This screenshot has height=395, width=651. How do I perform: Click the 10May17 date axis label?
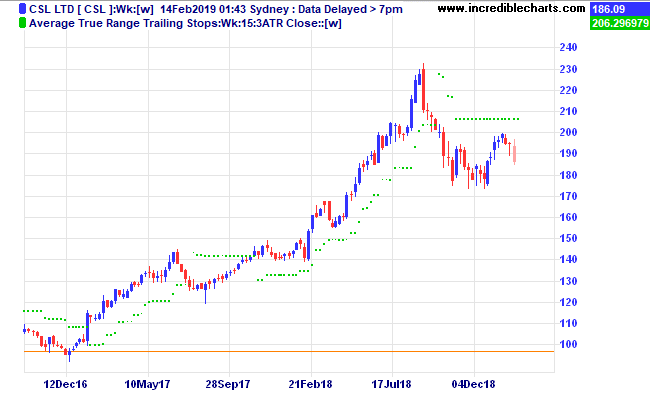[x=147, y=384]
